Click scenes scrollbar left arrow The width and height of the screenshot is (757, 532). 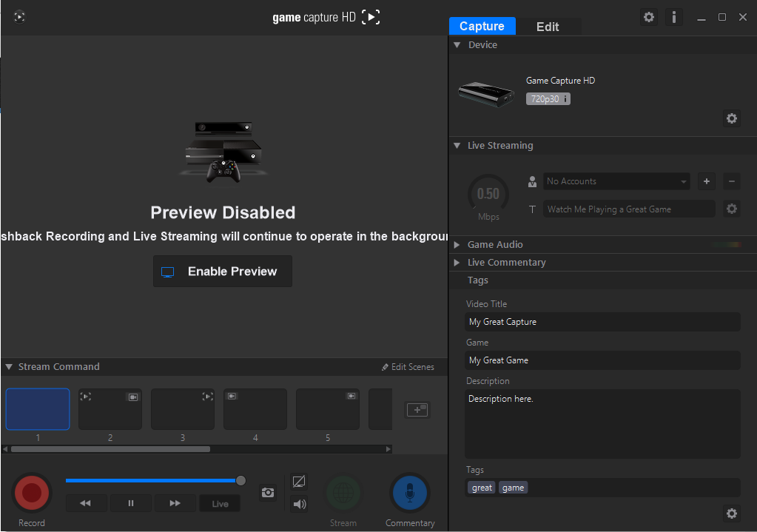click(5, 449)
